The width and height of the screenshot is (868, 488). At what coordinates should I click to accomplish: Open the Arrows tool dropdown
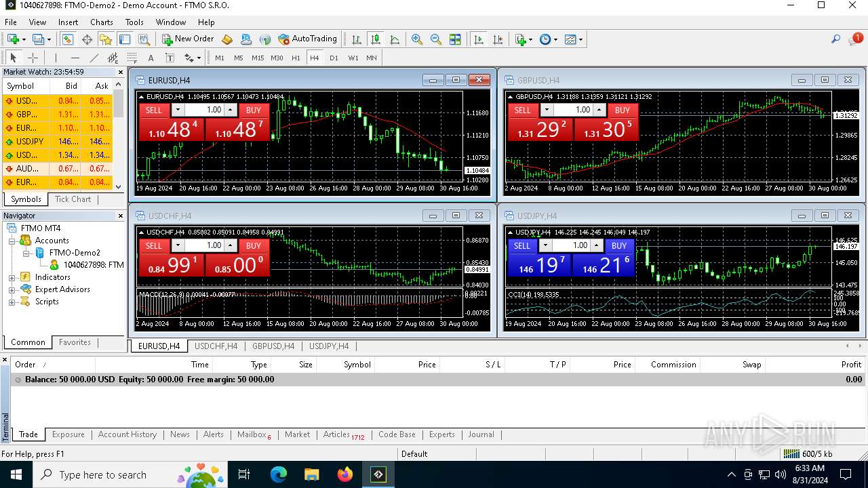[198, 58]
